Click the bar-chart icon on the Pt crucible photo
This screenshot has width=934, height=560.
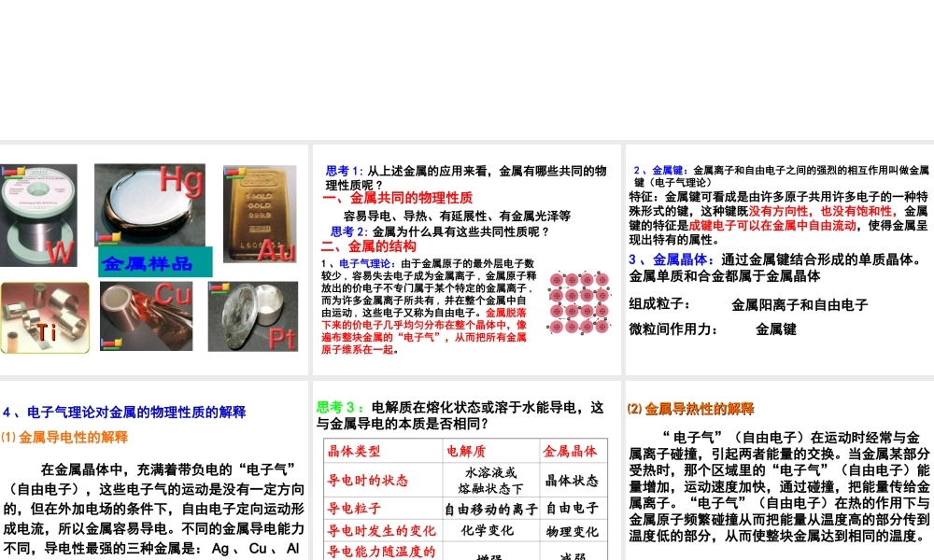point(219,287)
